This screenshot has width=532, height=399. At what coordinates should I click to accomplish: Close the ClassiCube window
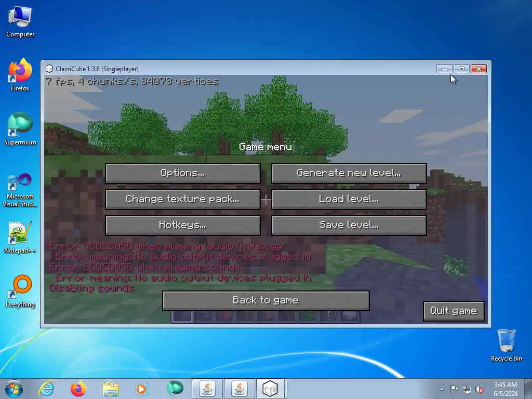(478, 69)
